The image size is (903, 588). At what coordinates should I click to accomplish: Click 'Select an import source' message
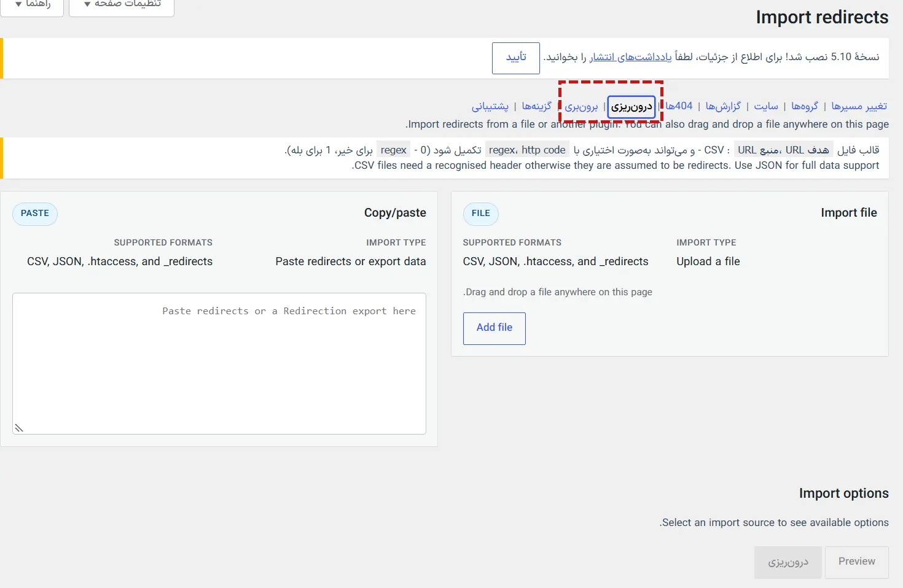click(774, 523)
